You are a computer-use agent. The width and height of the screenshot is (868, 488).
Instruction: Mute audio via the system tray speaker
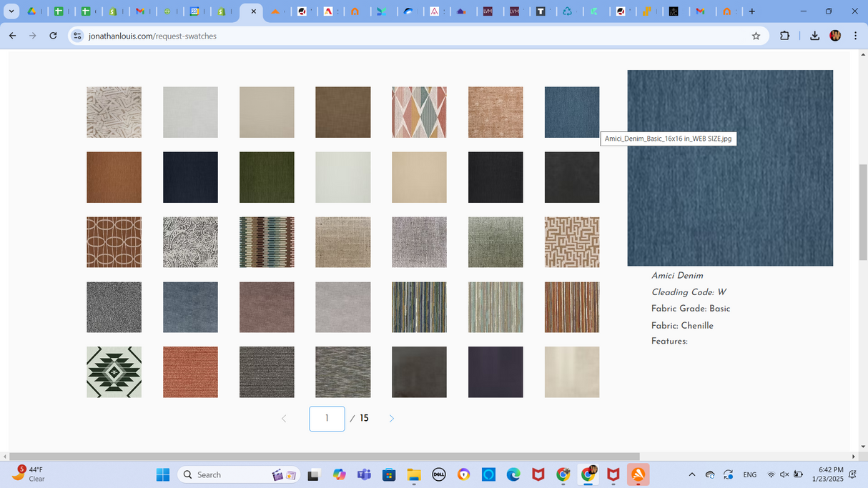[x=784, y=474]
